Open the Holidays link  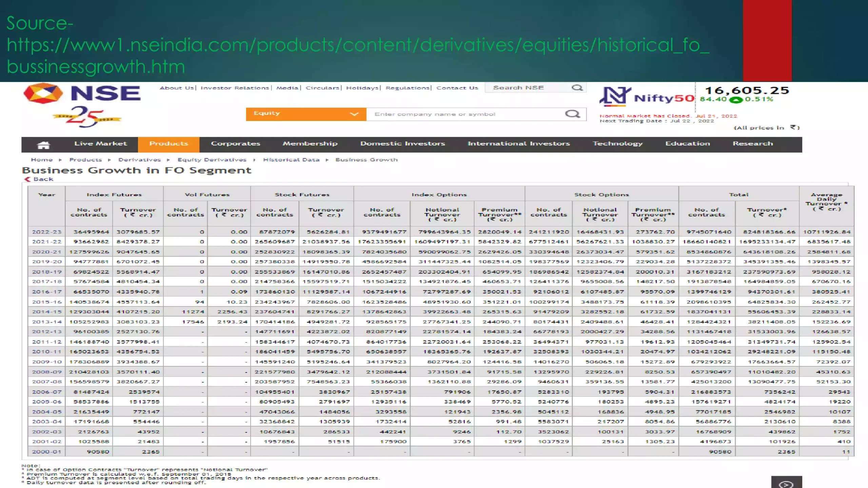point(362,88)
